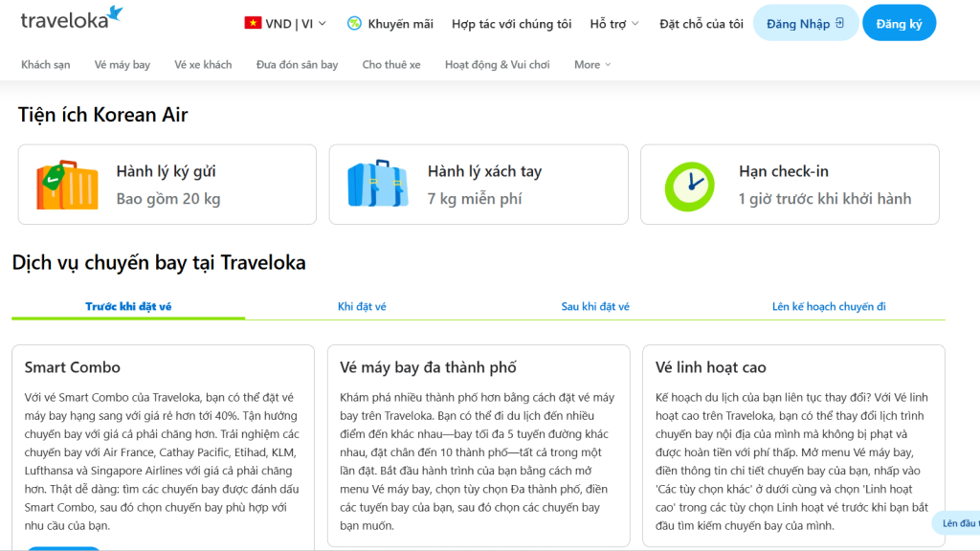Click the green Khuyến mãi percent icon
This screenshot has height=551, width=980.
point(354,24)
